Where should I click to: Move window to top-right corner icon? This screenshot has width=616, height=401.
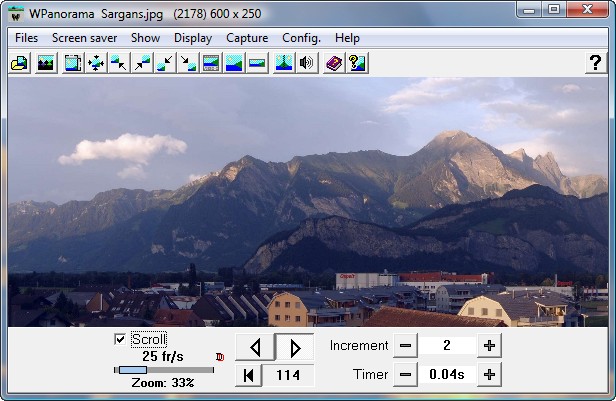pyautogui.click(x=142, y=63)
